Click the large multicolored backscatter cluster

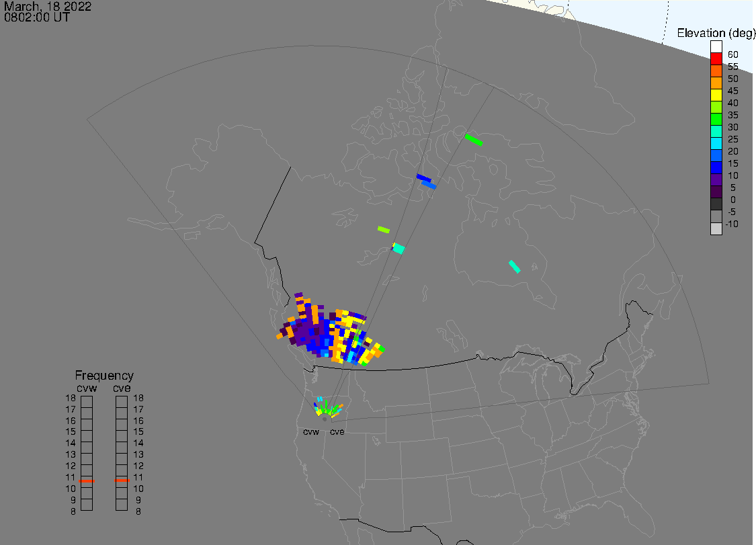tap(331, 330)
